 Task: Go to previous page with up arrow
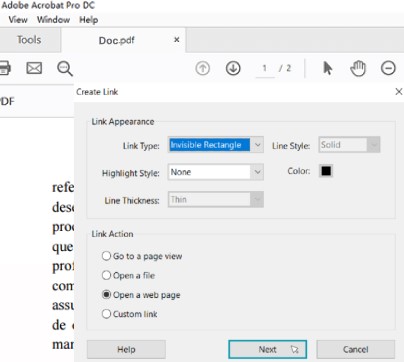(202, 68)
